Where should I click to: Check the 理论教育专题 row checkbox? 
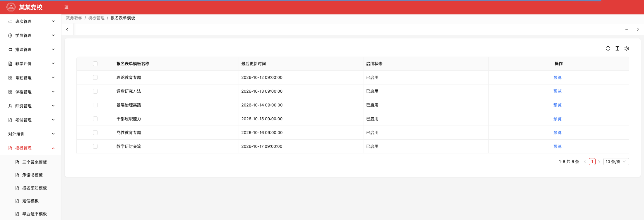coord(95,77)
